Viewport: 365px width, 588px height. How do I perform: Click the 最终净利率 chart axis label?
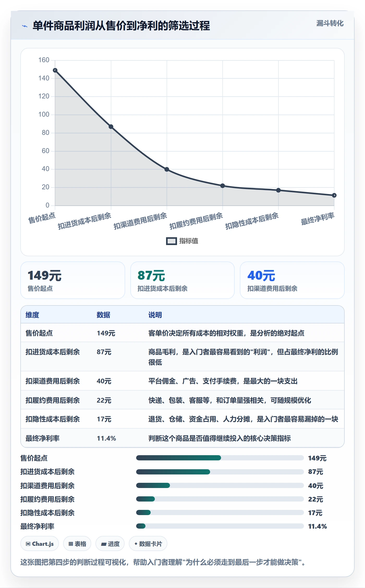[x=318, y=219]
